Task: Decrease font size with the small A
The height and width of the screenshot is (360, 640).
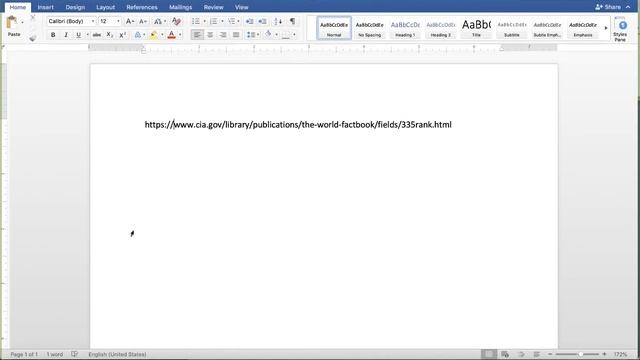Action: point(143,21)
